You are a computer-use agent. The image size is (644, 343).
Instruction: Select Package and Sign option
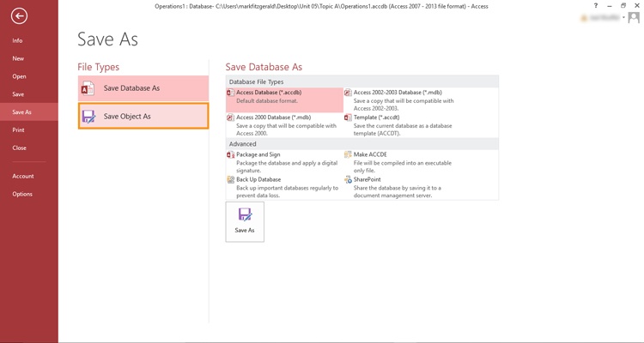284,162
